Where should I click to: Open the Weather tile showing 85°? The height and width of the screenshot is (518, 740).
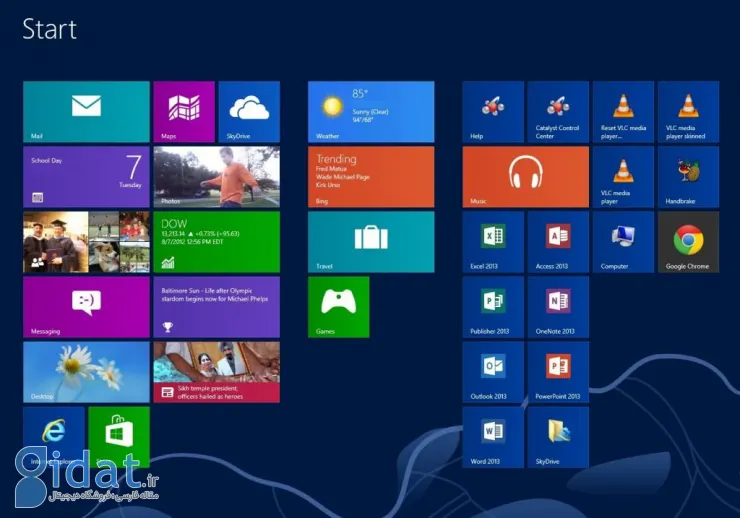point(371,112)
